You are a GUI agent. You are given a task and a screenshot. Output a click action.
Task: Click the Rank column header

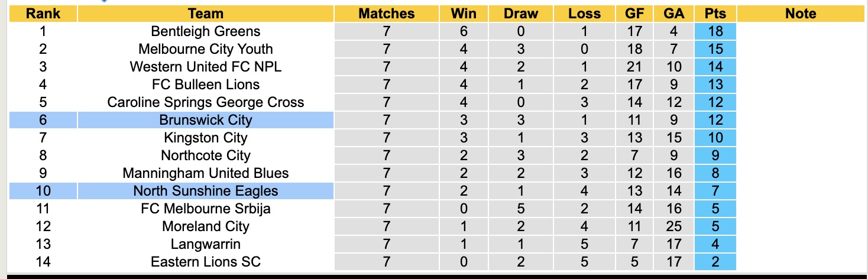click(x=43, y=14)
